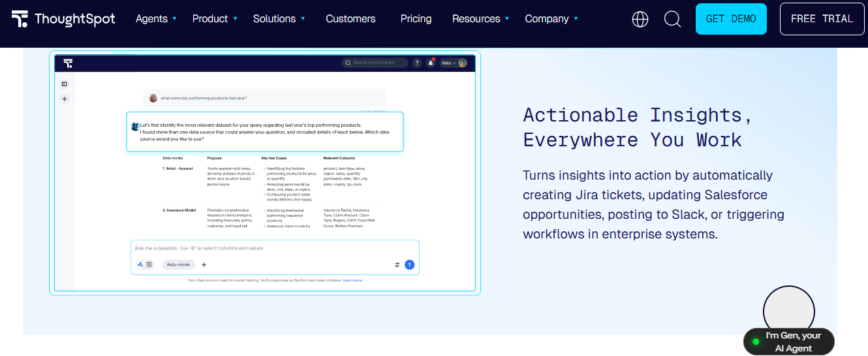
Task: Click the FREE TRIAL button
Action: (822, 19)
